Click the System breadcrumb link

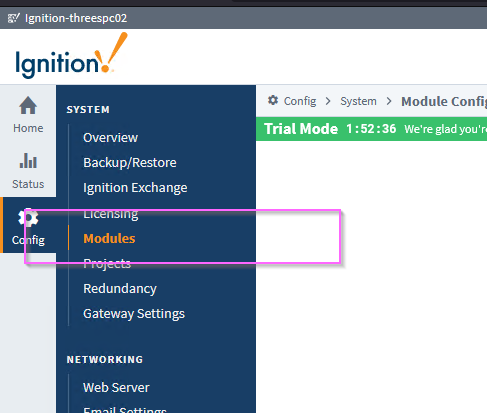tap(358, 101)
